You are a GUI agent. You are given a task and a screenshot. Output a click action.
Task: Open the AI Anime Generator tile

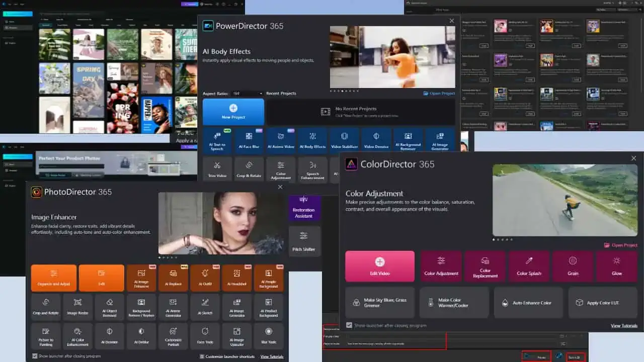pos(173,307)
